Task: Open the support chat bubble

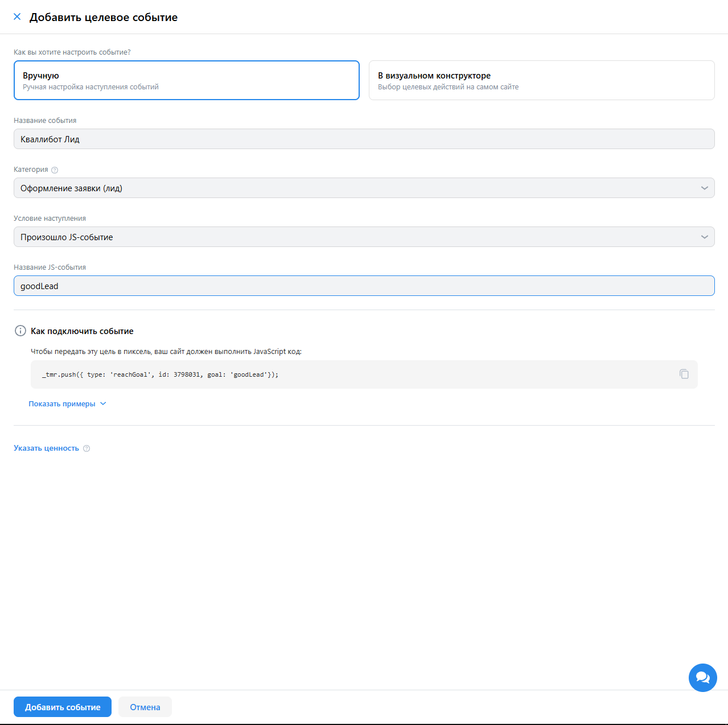Action: point(702,678)
